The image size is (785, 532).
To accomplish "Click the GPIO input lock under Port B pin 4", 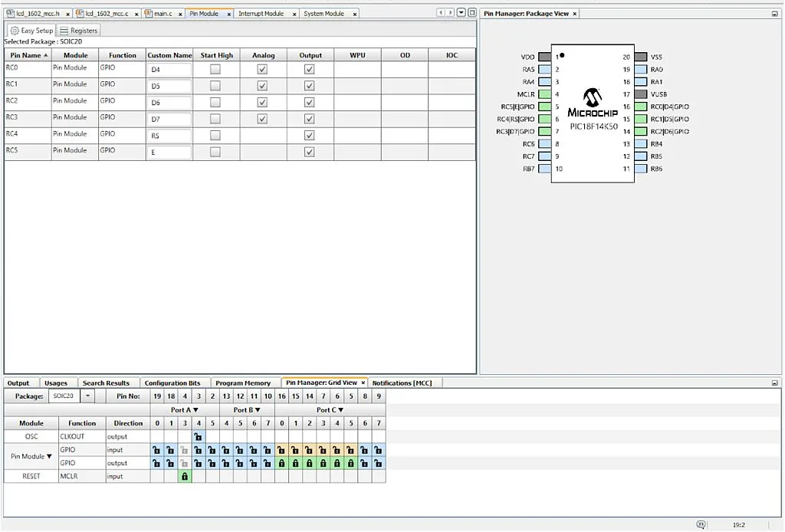I will pyautogui.click(x=226, y=450).
